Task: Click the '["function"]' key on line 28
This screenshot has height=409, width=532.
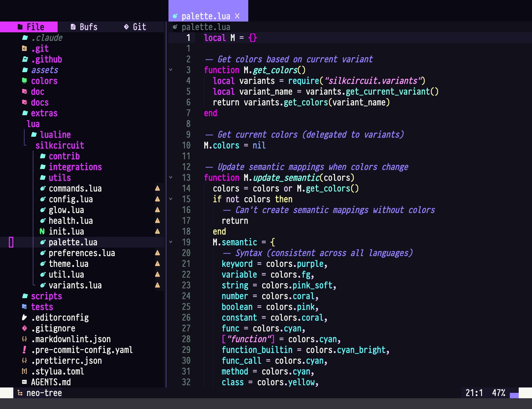Action: (248, 339)
